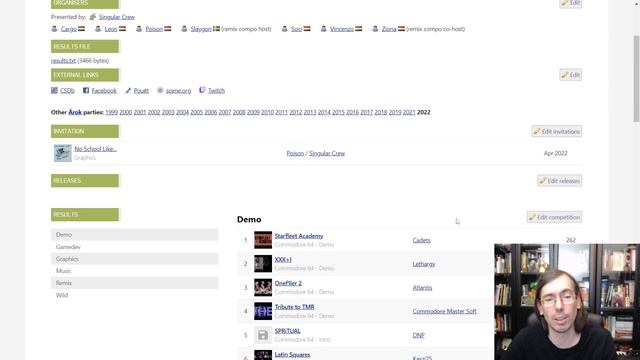This screenshot has width=640, height=360.
Task: Click the Twitch logo icon
Action: [202, 90]
